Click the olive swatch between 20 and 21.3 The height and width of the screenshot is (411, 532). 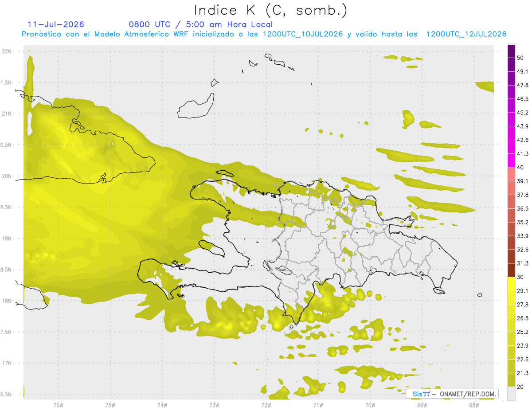511,380
